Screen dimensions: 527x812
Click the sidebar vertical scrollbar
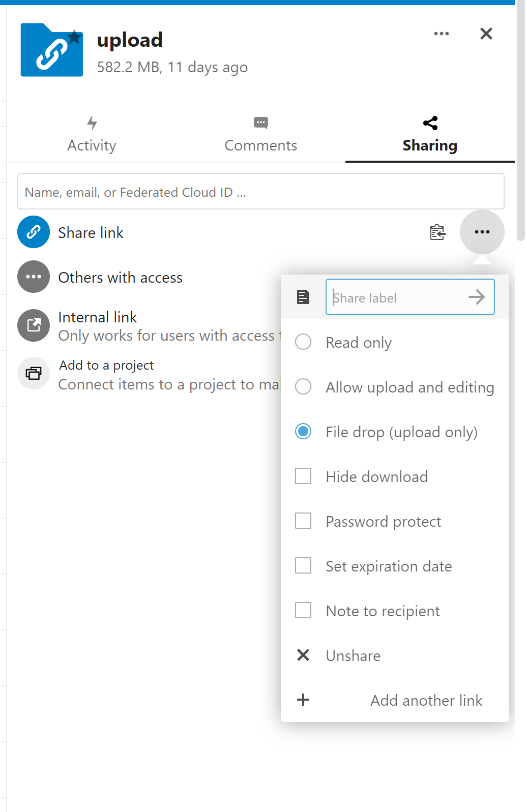click(x=521, y=120)
